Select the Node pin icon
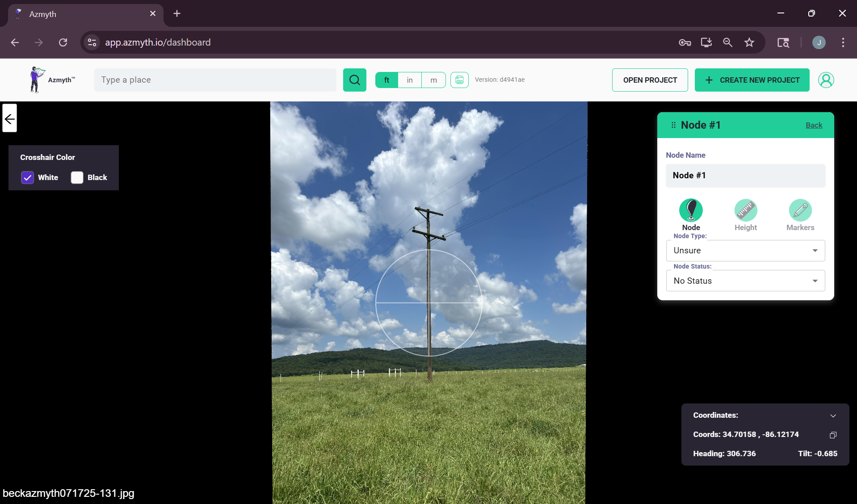This screenshot has height=504, width=857. (691, 210)
